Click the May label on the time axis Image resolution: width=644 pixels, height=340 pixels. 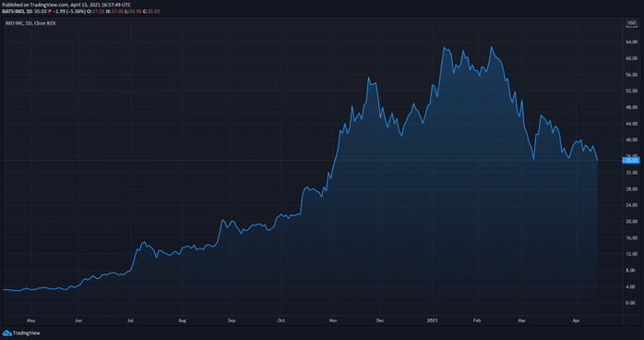pyautogui.click(x=30, y=321)
